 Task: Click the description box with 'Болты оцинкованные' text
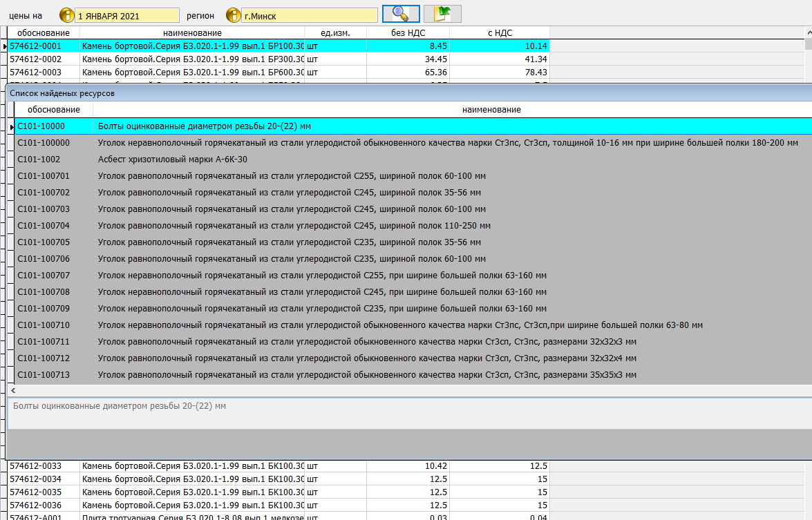(410, 413)
